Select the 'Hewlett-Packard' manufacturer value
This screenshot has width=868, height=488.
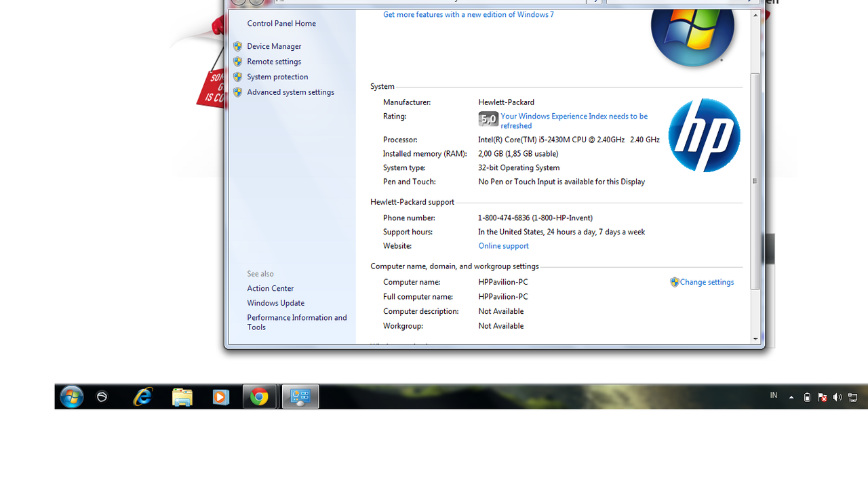pyautogui.click(x=506, y=102)
